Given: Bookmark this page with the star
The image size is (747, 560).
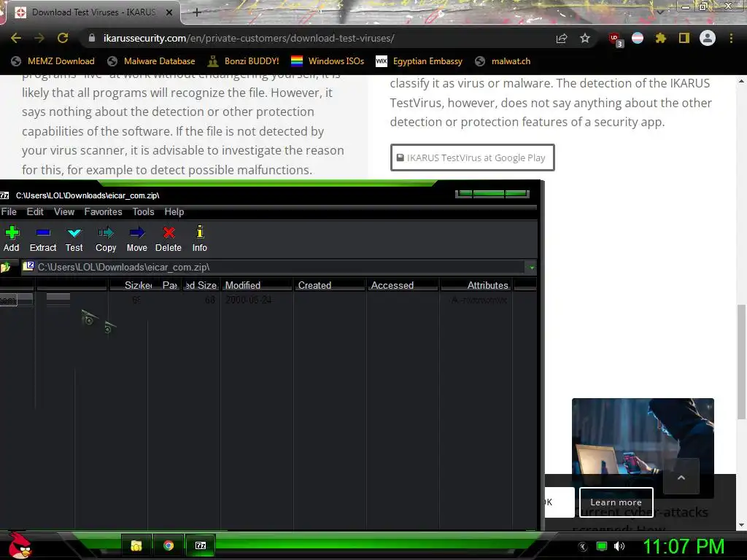Looking at the screenshot, I should click(585, 38).
